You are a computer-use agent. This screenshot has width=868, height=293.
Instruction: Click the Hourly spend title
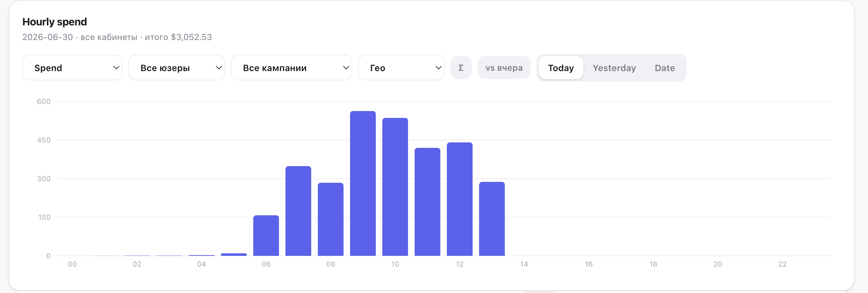[x=55, y=22]
